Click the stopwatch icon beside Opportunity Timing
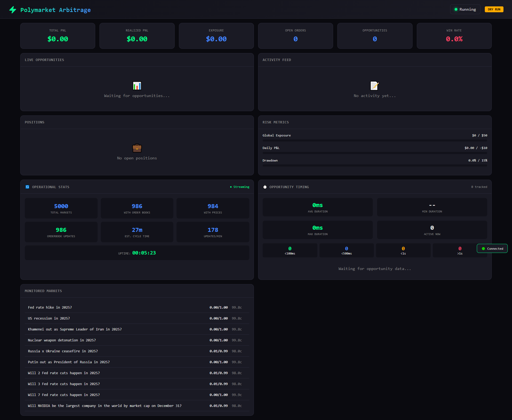This screenshot has width=512, height=420. [x=265, y=187]
